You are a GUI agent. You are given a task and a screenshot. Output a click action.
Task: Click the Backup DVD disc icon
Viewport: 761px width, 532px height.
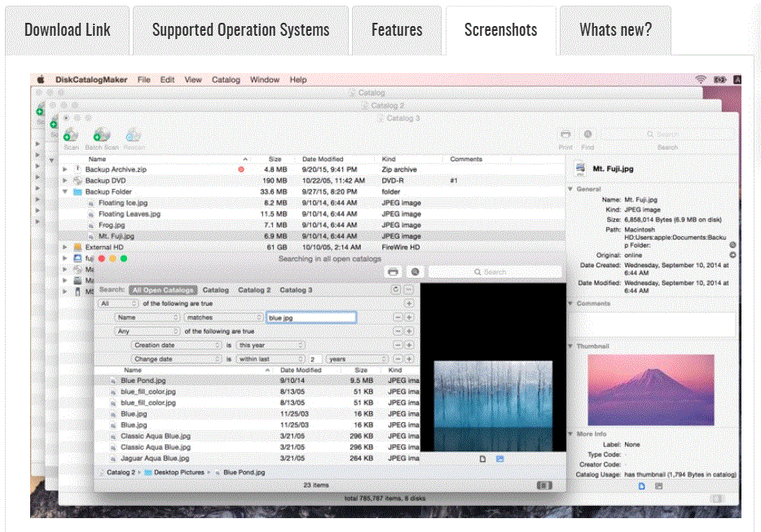coord(77,181)
